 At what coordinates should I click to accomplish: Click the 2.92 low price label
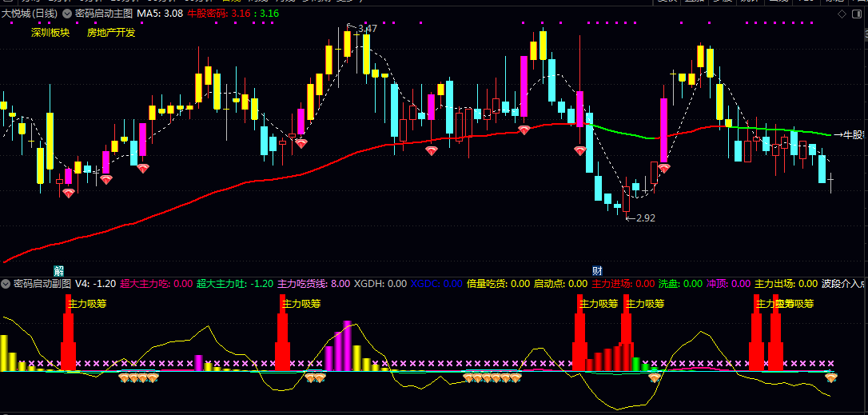point(646,218)
